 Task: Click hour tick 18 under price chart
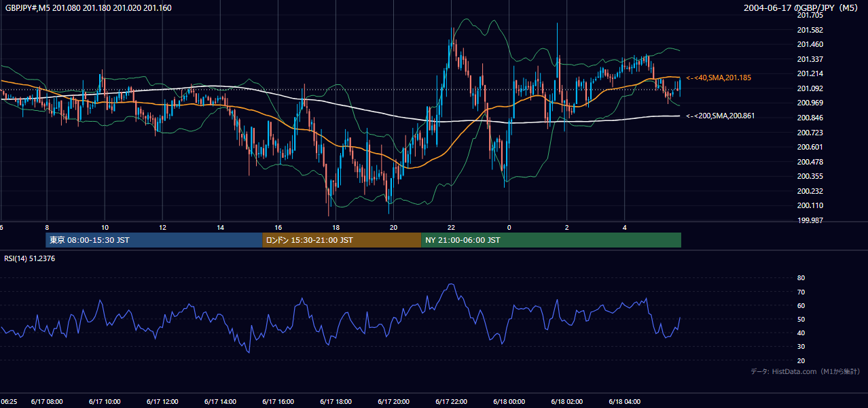[x=336, y=227]
